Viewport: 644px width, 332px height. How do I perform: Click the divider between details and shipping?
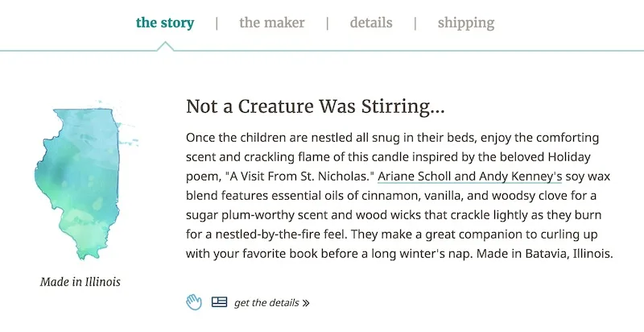[415, 23]
